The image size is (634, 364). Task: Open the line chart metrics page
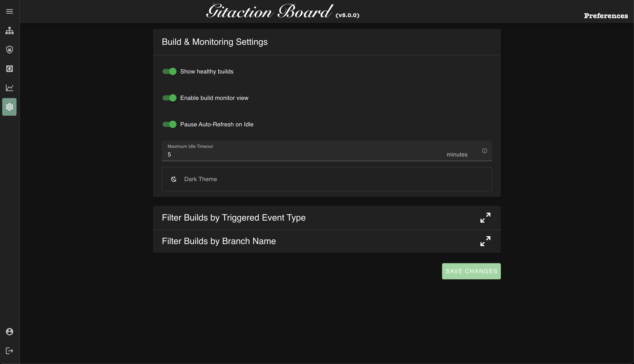(10, 88)
